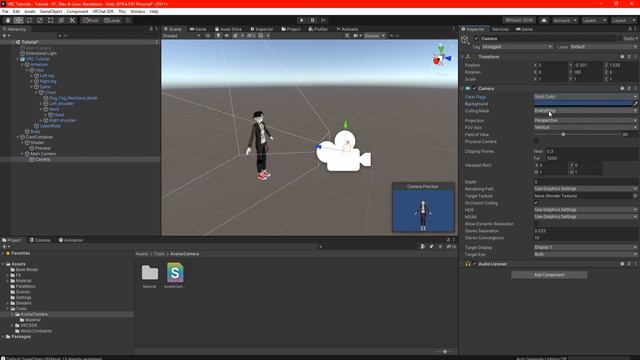Open the Window menu
The height and width of the screenshot is (360, 640).
point(138,11)
